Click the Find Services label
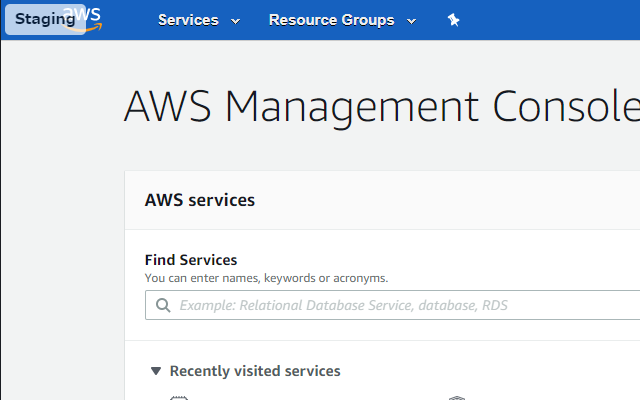This screenshot has height=400, width=640. (x=191, y=260)
